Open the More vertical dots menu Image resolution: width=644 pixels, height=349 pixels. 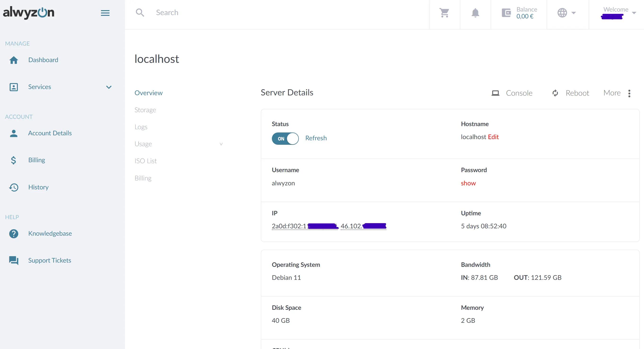629,93
